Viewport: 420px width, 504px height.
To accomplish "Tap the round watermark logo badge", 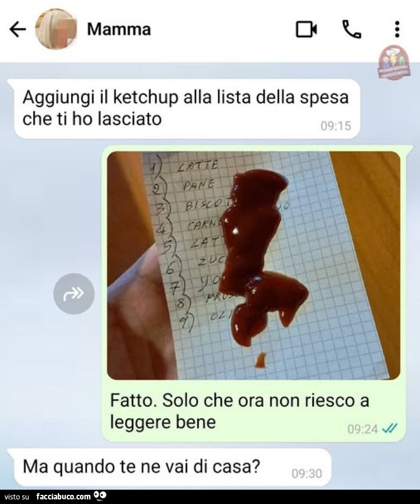I will coord(394,62).
